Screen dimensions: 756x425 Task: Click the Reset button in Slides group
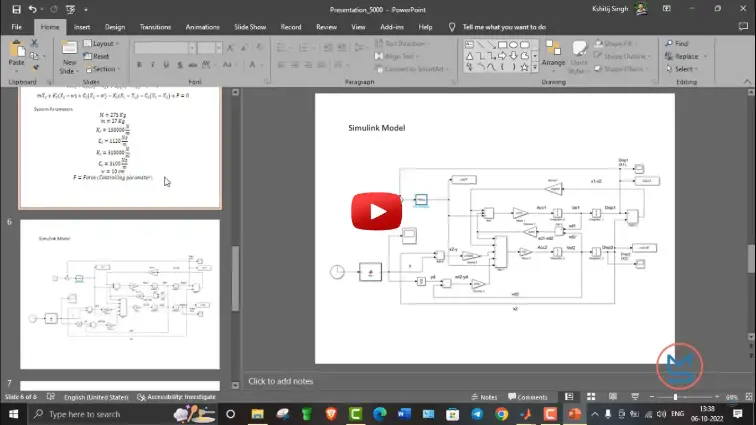point(98,57)
